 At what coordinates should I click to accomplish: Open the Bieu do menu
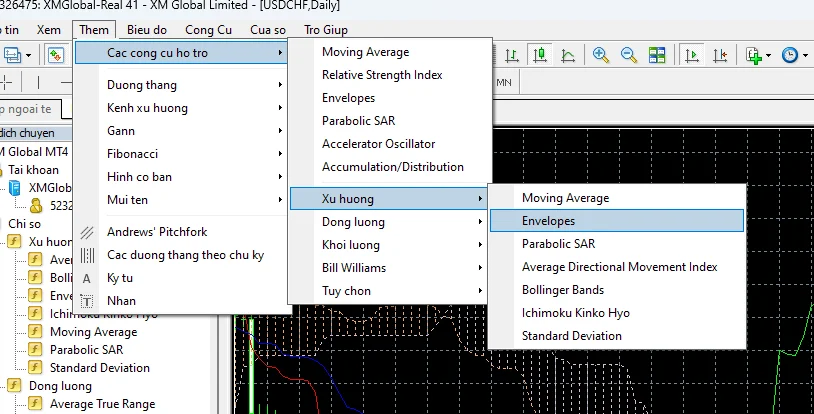(x=147, y=30)
